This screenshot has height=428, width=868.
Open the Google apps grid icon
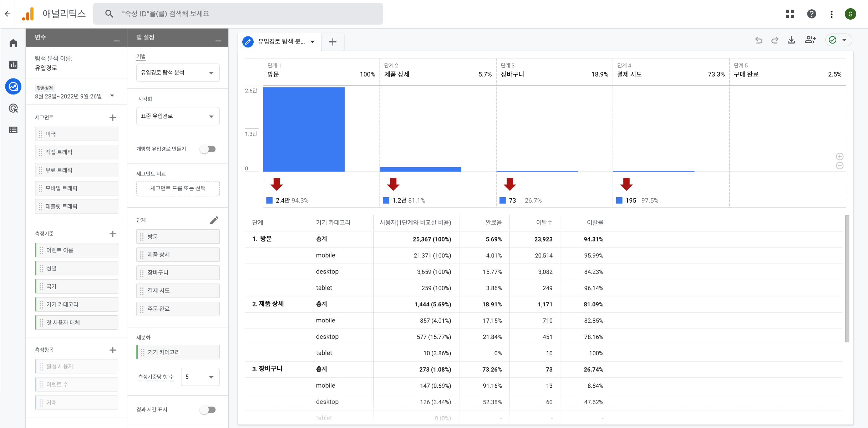click(790, 14)
